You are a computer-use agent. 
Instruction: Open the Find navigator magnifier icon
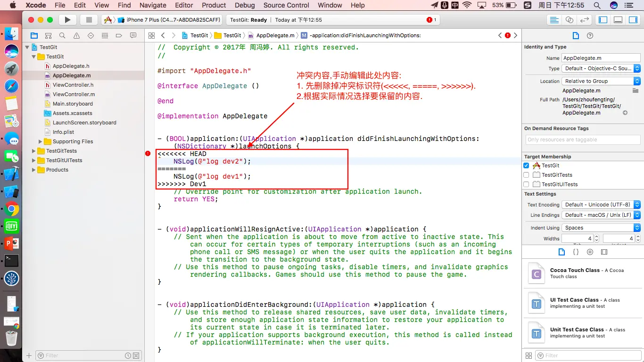pos(62,35)
